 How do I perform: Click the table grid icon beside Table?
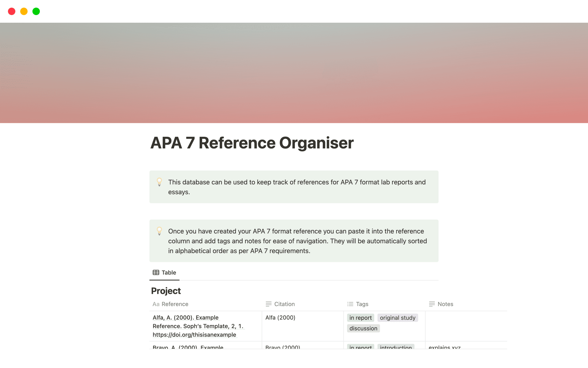(156, 272)
